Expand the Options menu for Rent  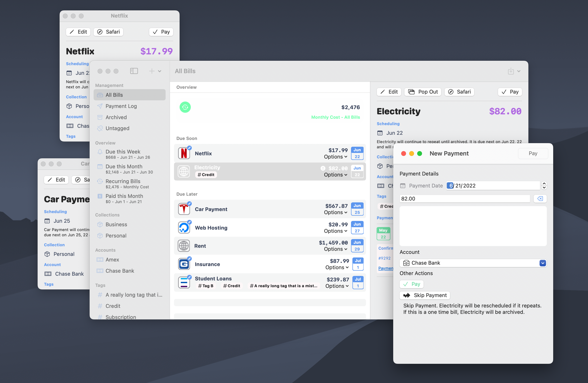(335, 249)
